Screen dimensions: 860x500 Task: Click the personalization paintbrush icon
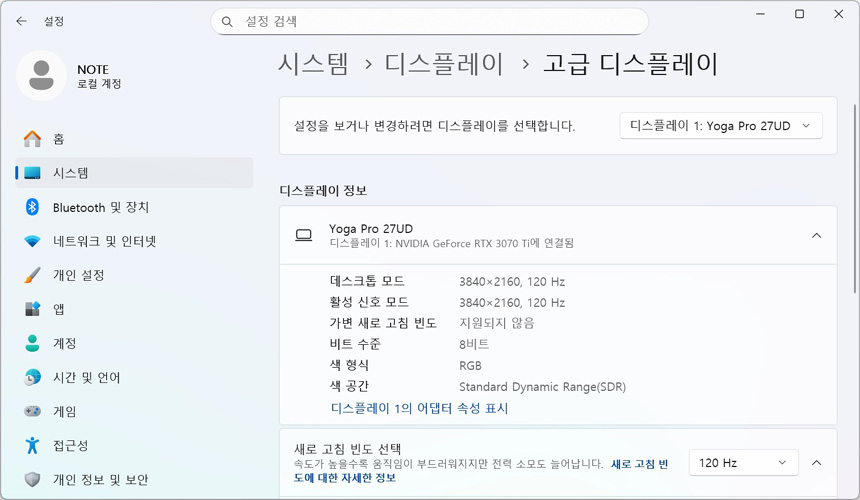pos(33,275)
